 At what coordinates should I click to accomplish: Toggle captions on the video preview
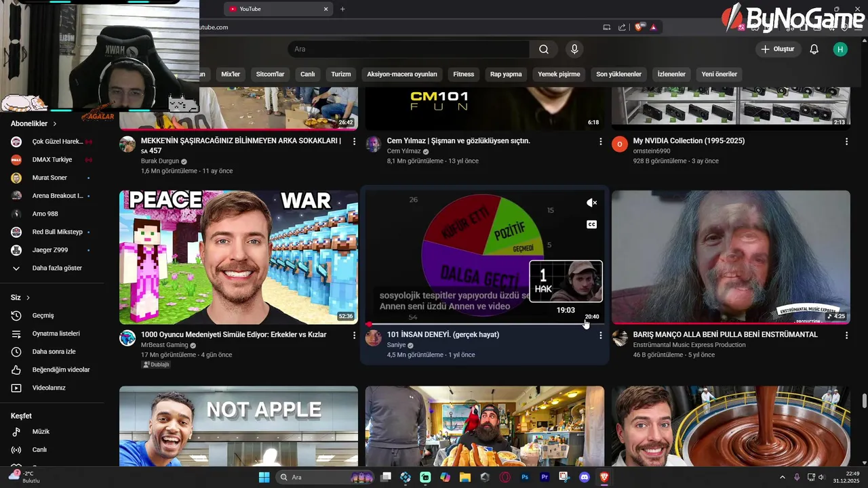[x=591, y=224]
